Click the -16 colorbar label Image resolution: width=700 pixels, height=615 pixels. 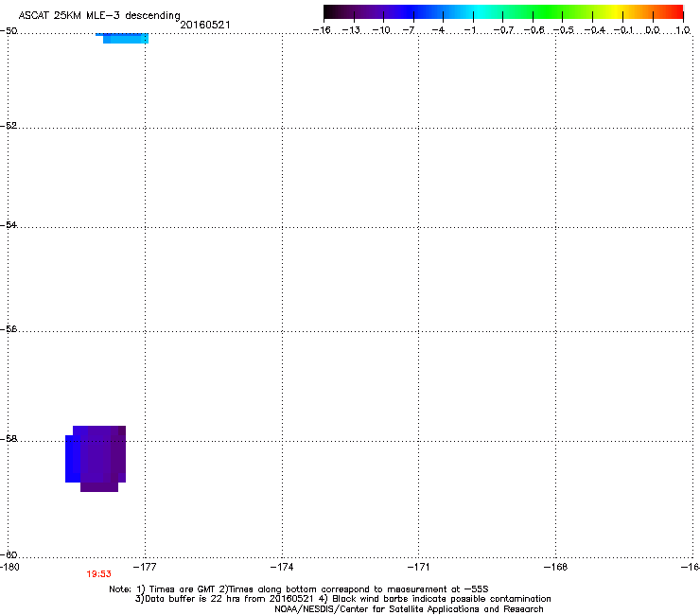pyautogui.click(x=322, y=30)
